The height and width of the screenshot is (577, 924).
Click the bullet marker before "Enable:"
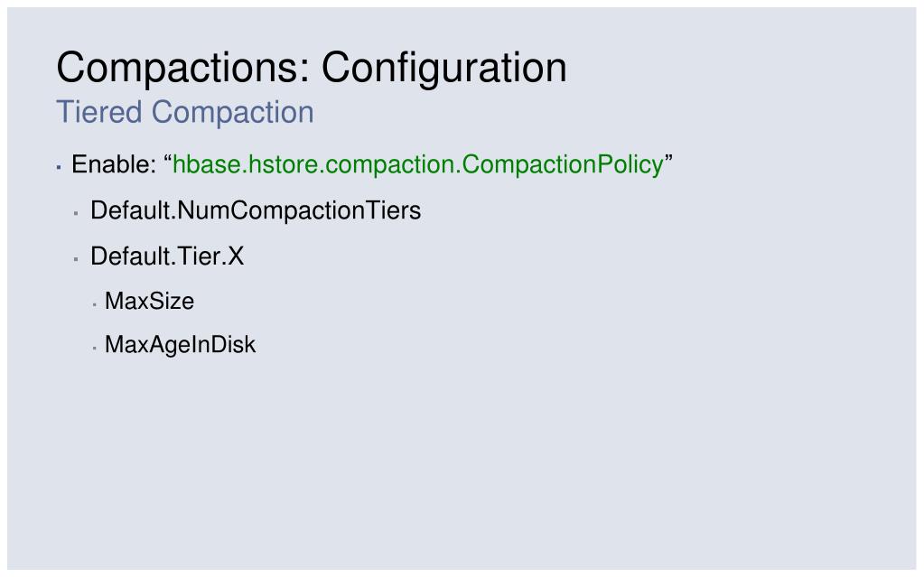click(x=59, y=168)
